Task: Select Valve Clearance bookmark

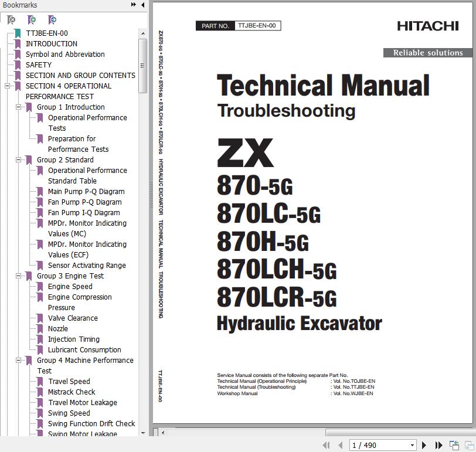Action: tap(73, 318)
